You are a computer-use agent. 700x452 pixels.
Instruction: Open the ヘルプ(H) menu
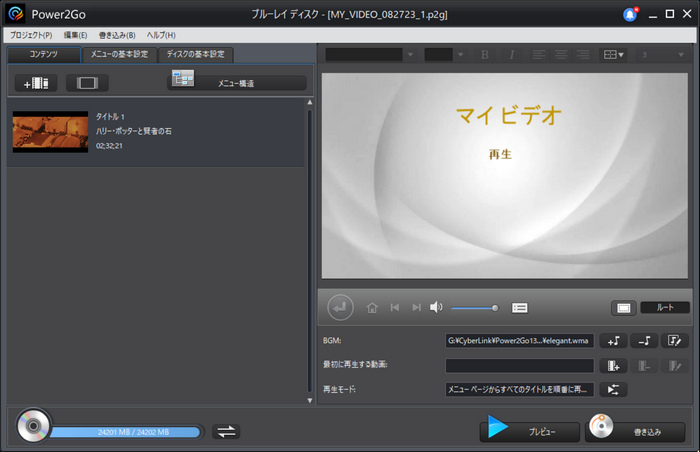pyautogui.click(x=161, y=35)
